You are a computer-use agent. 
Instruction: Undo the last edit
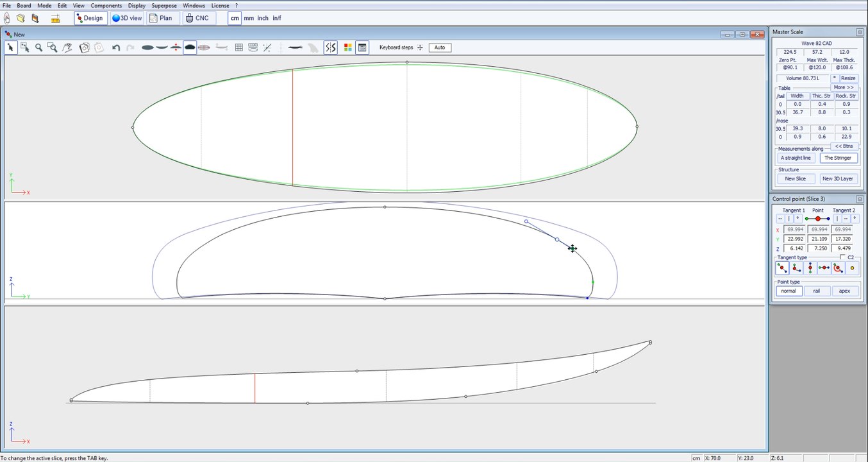pyautogui.click(x=116, y=47)
